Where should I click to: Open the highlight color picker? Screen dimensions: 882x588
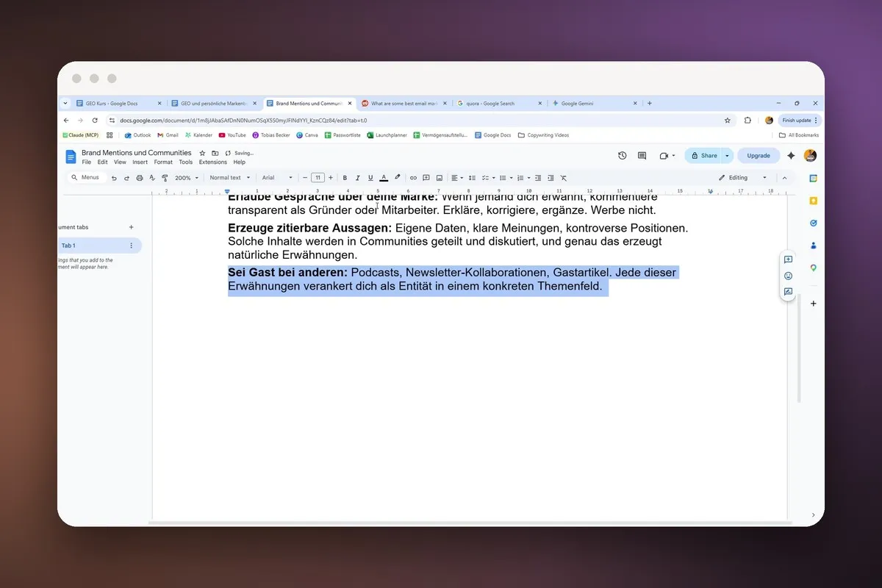398,178
